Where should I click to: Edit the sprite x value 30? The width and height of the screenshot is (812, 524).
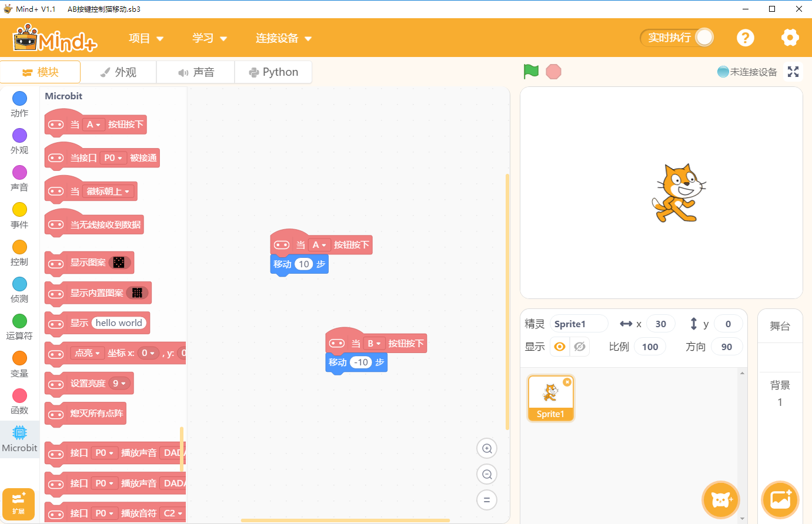(x=661, y=324)
